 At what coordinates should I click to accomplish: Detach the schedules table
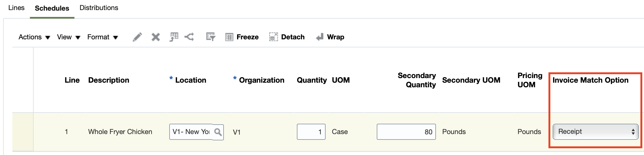[287, 37]
